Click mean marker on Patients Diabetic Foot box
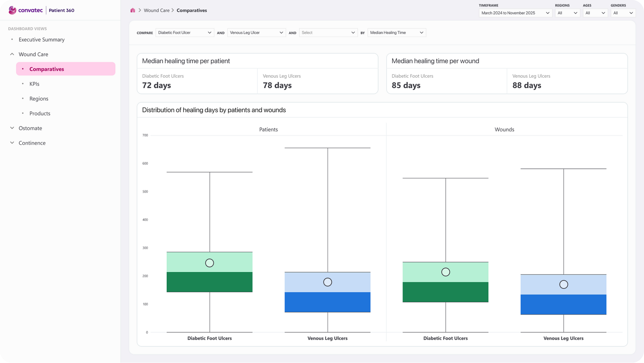This screenshot has width=644, height=363. click(x=210, y=263)
